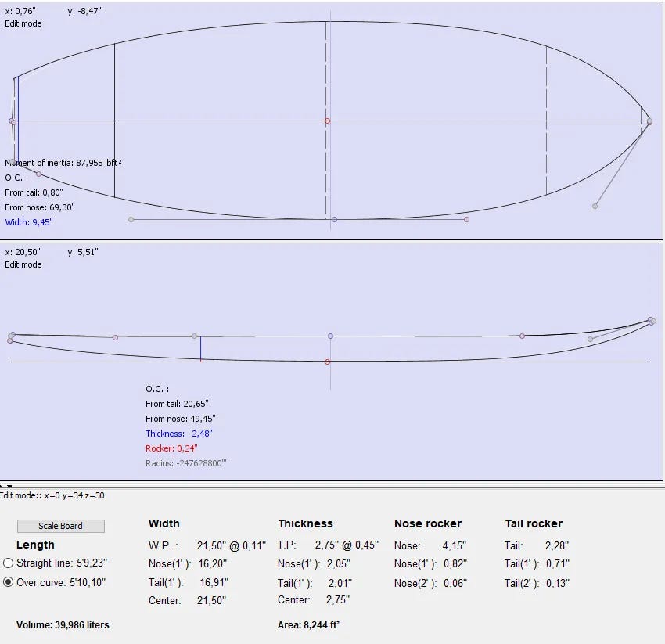Grab the left tangent handle of outline's bottom curve
The height and width of the screenshot is (644, 665).
pos(131,219)
